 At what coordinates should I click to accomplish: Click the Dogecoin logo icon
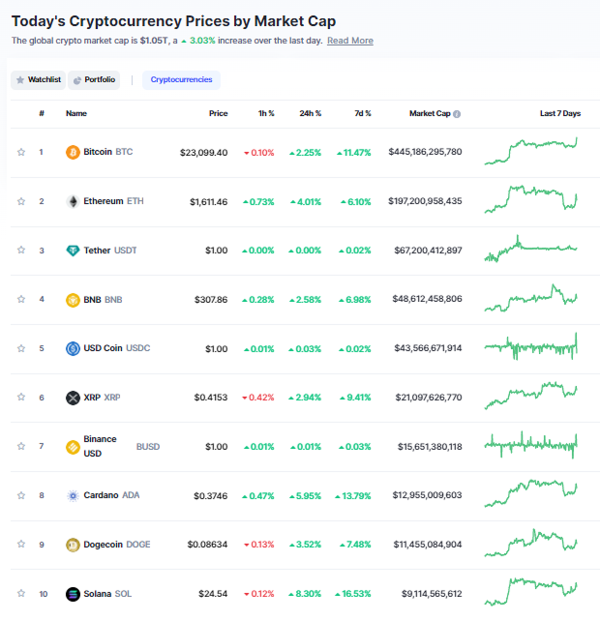[72, 545]
